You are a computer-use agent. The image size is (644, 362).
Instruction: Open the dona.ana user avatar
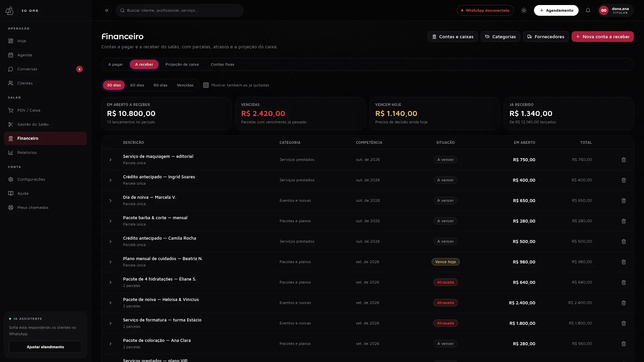603,10
